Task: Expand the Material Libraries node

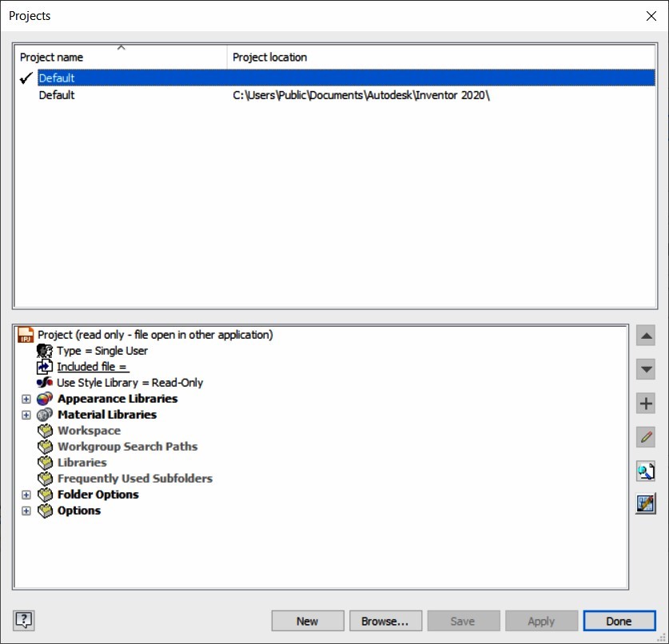Action: (x=26, y=415)
